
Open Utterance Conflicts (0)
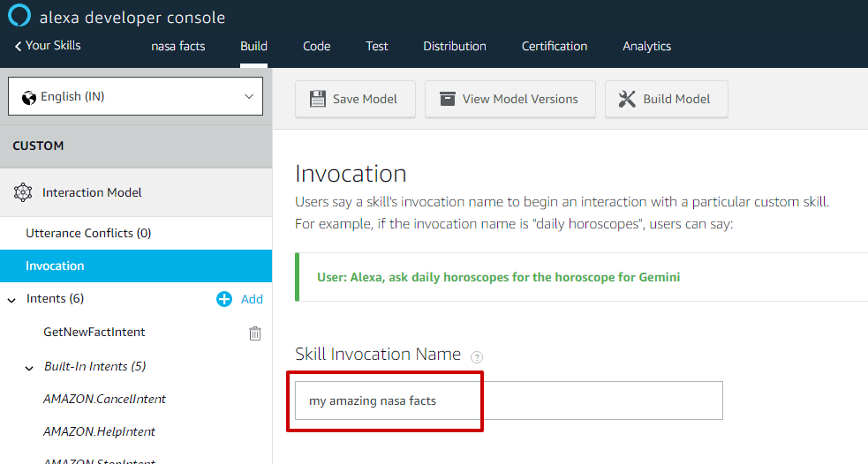(x=88, y=234)
